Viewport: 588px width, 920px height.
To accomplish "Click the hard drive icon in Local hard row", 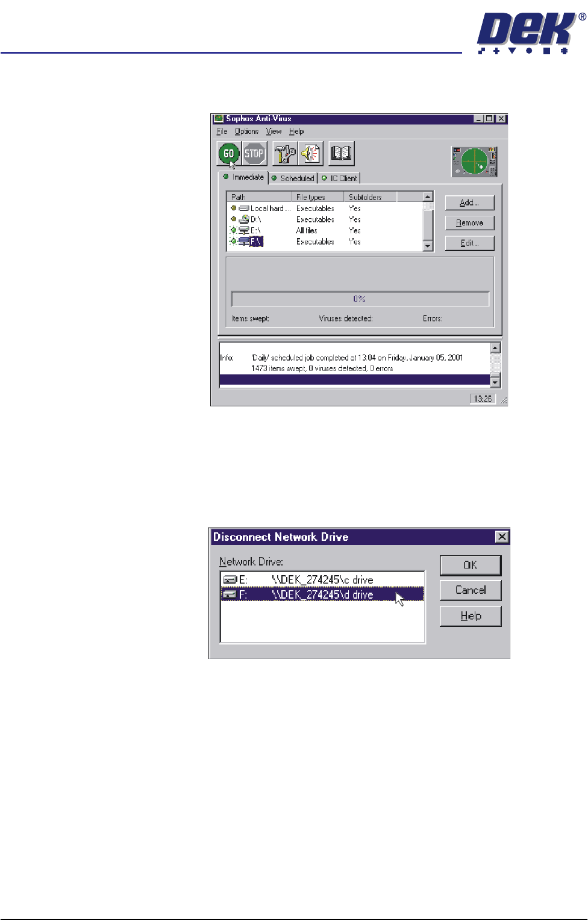I will (x=244, y=208).
